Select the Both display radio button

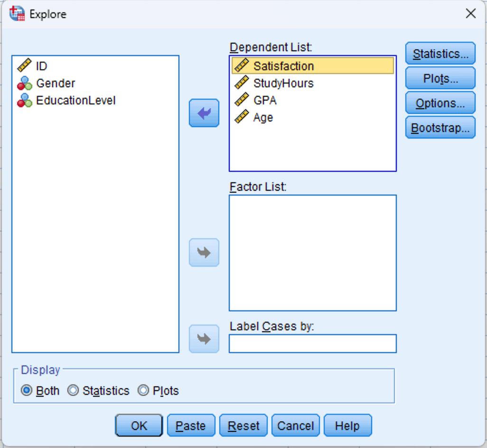[x=27, y=391]
